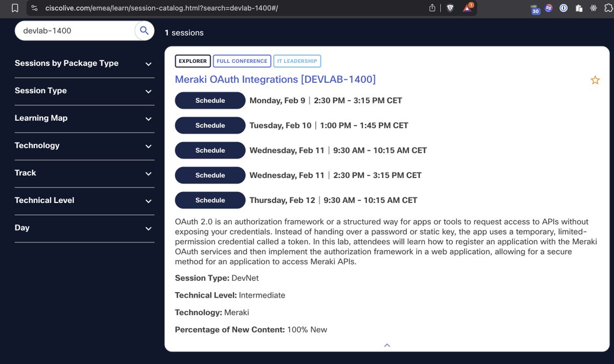Open the 1Password extension icon
614x364 pixels.
(563, 8)
